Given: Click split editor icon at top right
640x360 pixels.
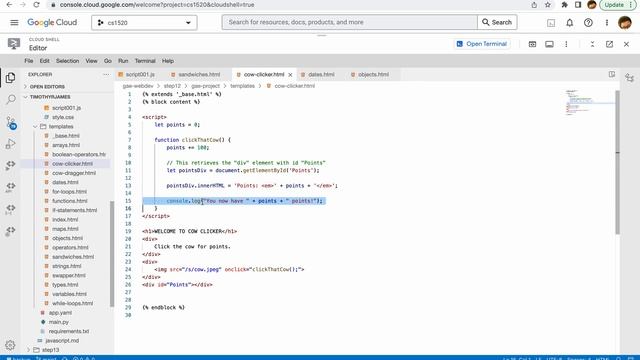Looking at the screenshot, I should coord(611,74).
